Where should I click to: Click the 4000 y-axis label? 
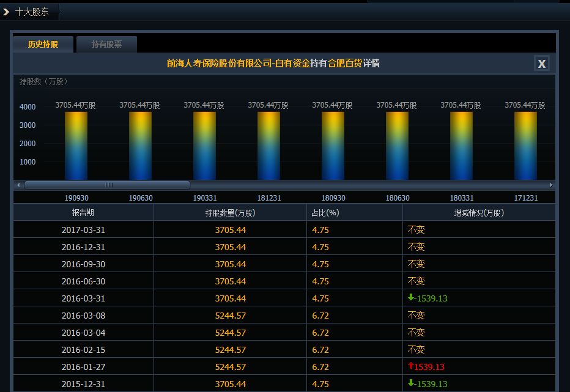[x=28, y=107]
